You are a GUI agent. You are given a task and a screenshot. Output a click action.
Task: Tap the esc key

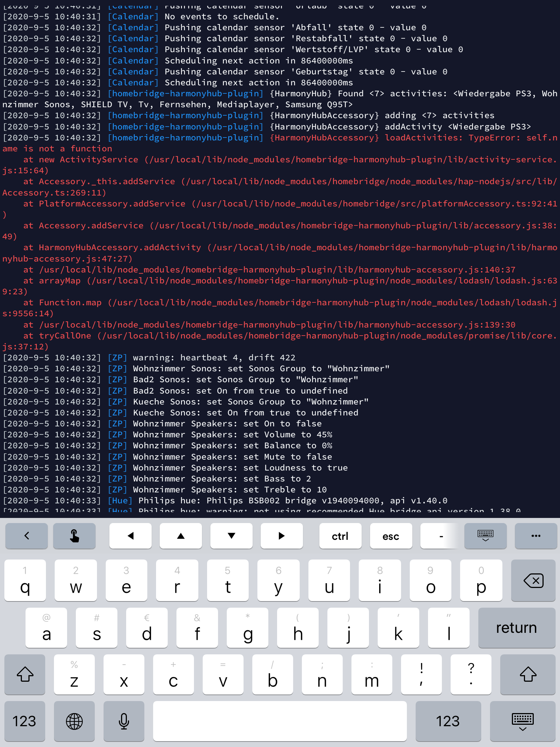(x=390, y=536)
